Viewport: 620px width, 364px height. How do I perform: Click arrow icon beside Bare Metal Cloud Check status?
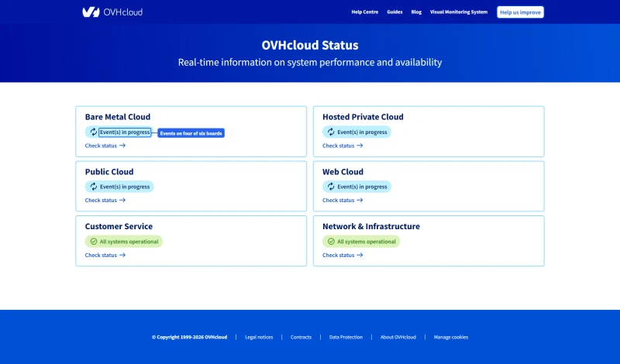122,146
